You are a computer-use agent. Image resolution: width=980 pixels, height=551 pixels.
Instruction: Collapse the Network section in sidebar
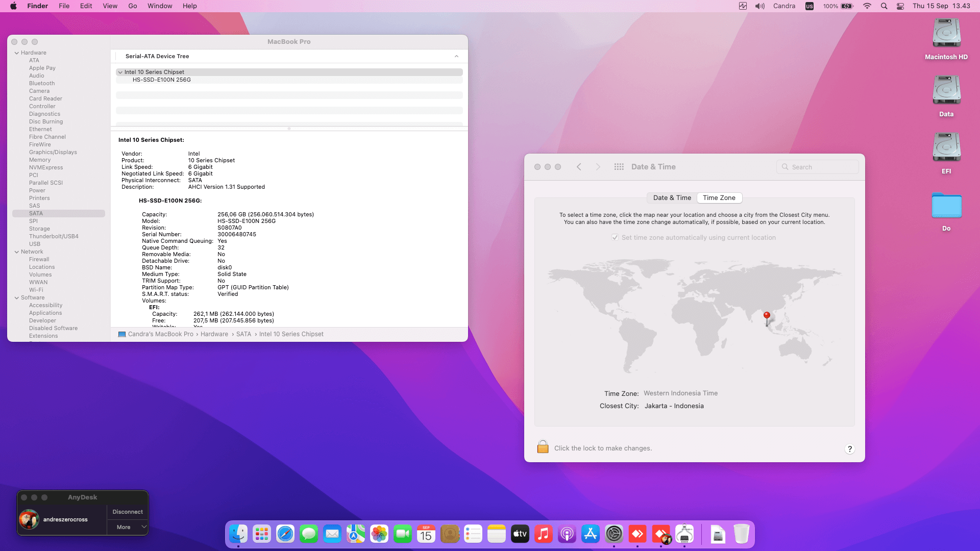pyautogui.click(x=17, y=252)
